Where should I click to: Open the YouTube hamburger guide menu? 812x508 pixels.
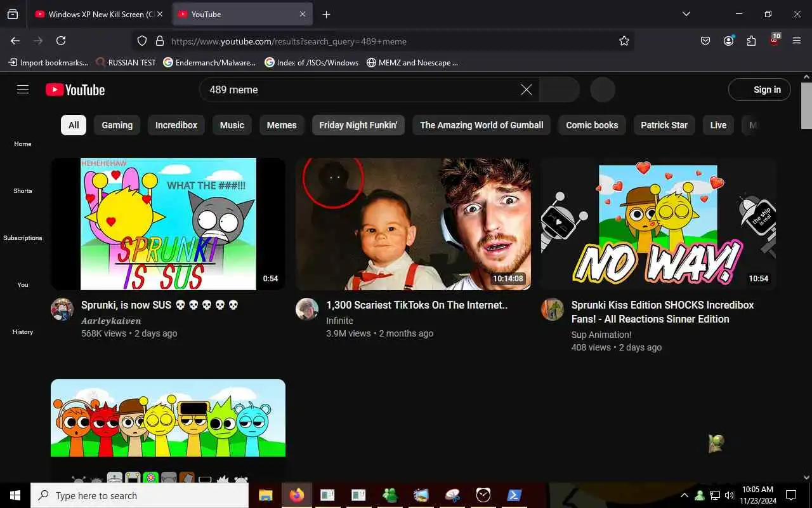tap(23, 90)
